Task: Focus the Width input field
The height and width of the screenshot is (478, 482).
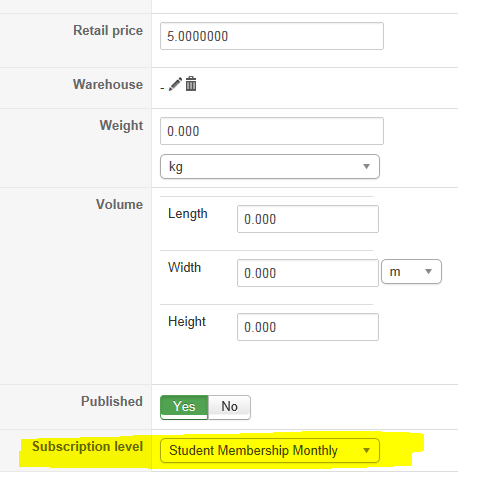Action: click(x=308, y=273)
